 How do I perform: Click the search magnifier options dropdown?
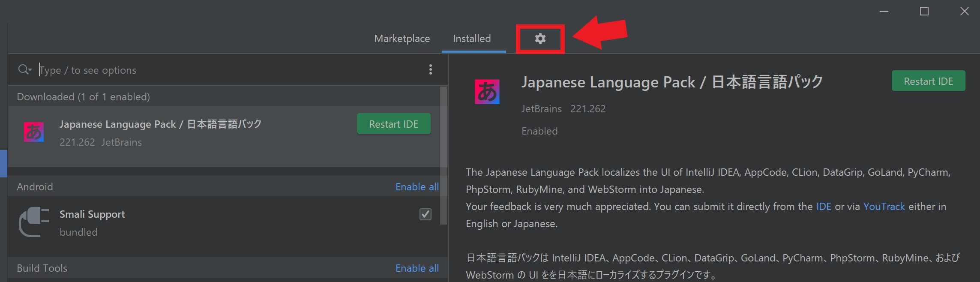coord(25,69)
